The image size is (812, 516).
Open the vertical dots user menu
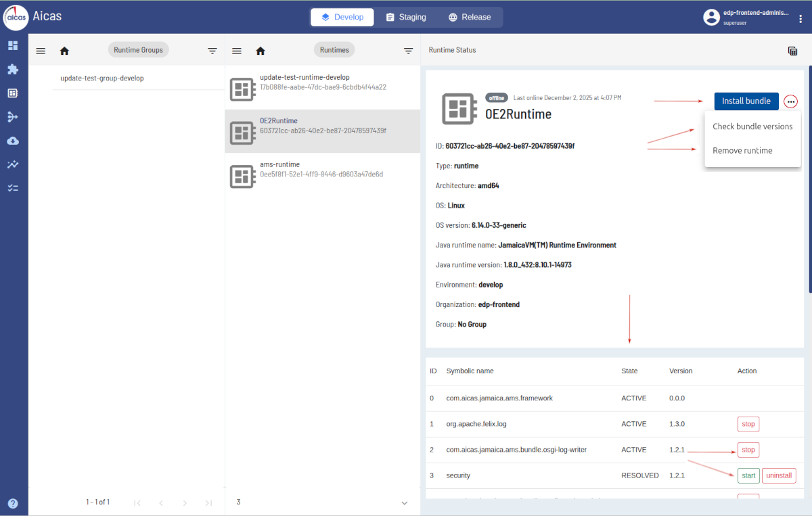tap(800, 19)
